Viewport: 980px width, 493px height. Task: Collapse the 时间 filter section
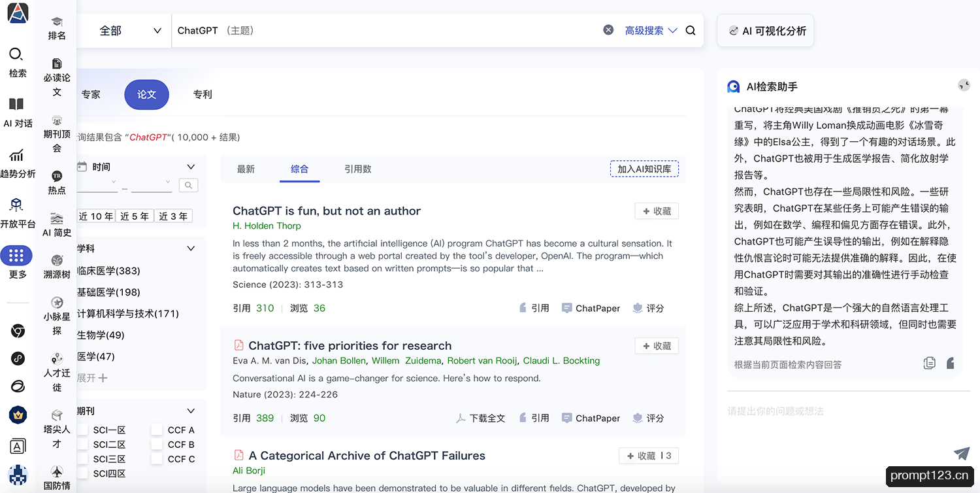click(191, 167)
